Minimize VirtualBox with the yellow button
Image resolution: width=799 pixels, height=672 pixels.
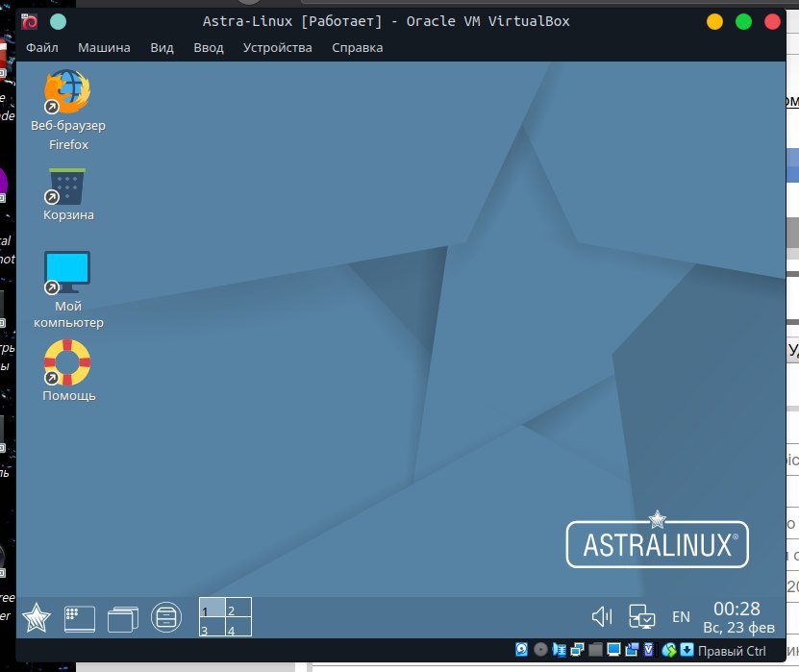pos(714,21)
